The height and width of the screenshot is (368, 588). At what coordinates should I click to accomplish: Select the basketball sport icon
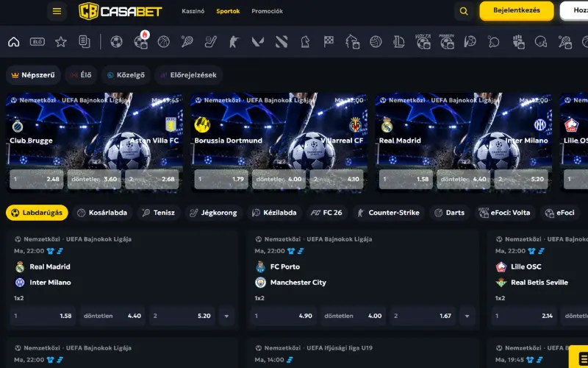[x=163, y=42]
